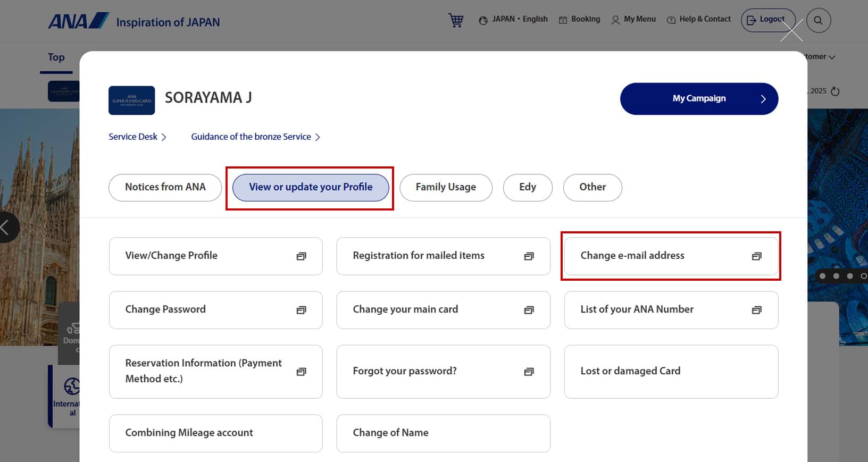Viewport: 868px width, 462px height.
Task: Click the globe icon for JAPAN English
Action: click(483, 20)
